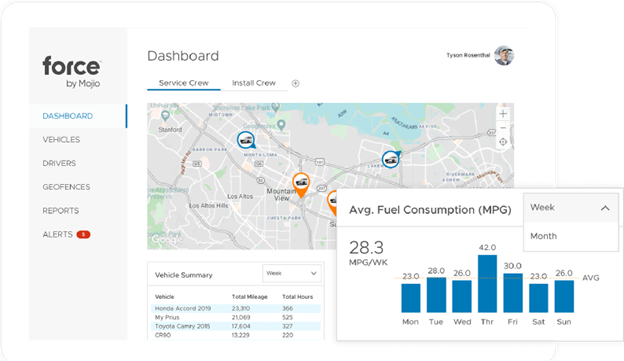This screenshot has height=361, width=624.
Task: Click the Total Hours column header
Action: point(298,297)
